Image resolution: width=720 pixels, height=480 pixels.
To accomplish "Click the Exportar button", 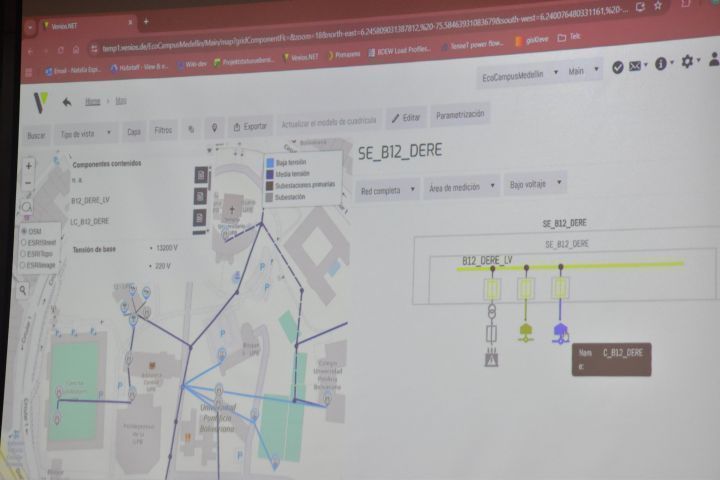I will [250, 127].
